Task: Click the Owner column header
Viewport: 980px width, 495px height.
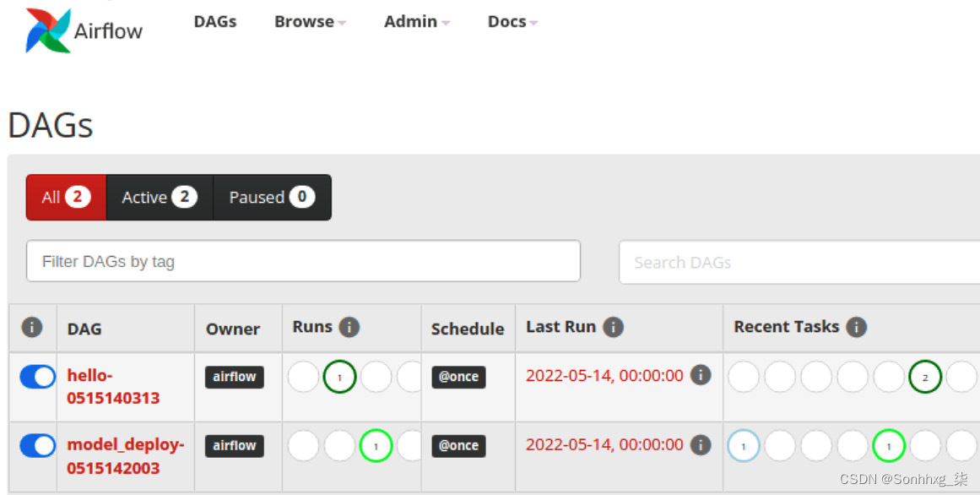Action: tap(233, 329)
